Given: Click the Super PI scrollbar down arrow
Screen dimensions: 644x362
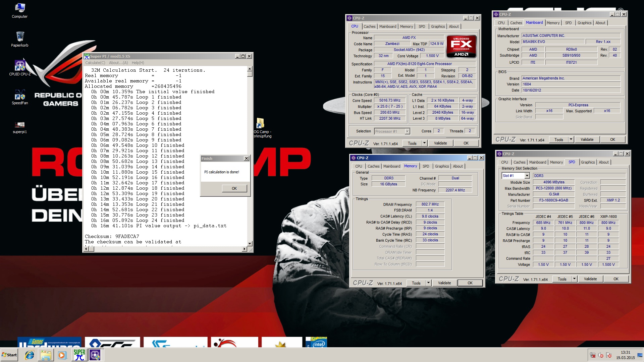Looking at the screenshot, I should coord(250,243).
